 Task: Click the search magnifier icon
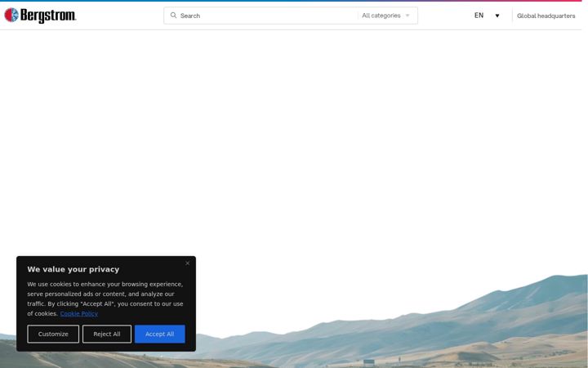coord(173,16)
